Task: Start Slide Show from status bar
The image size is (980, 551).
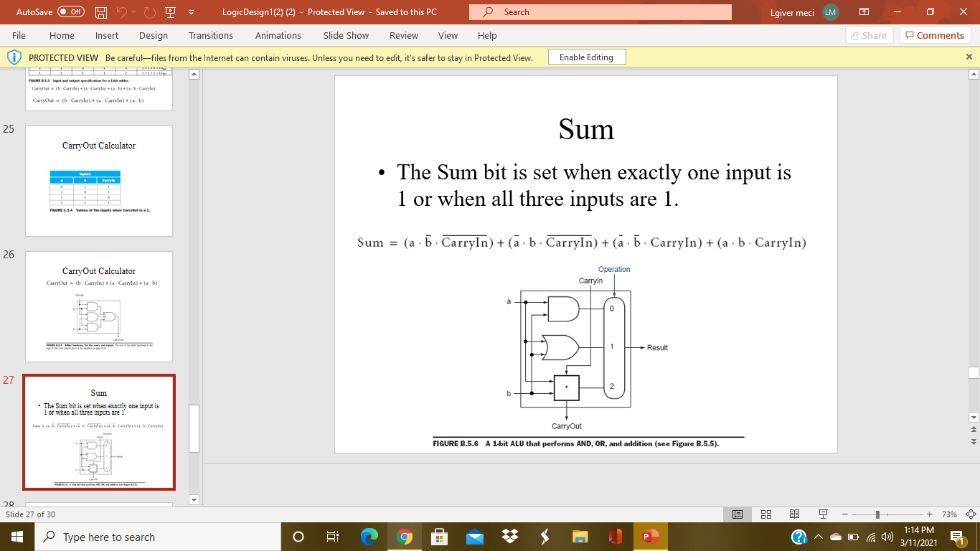Action: point(823,514)
